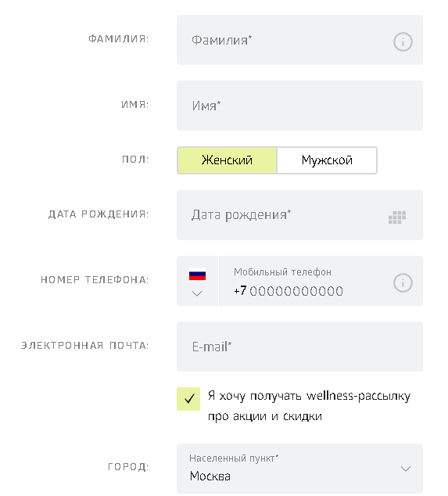
Task: Click the Russian flag icon
Action: pos(197,274)
